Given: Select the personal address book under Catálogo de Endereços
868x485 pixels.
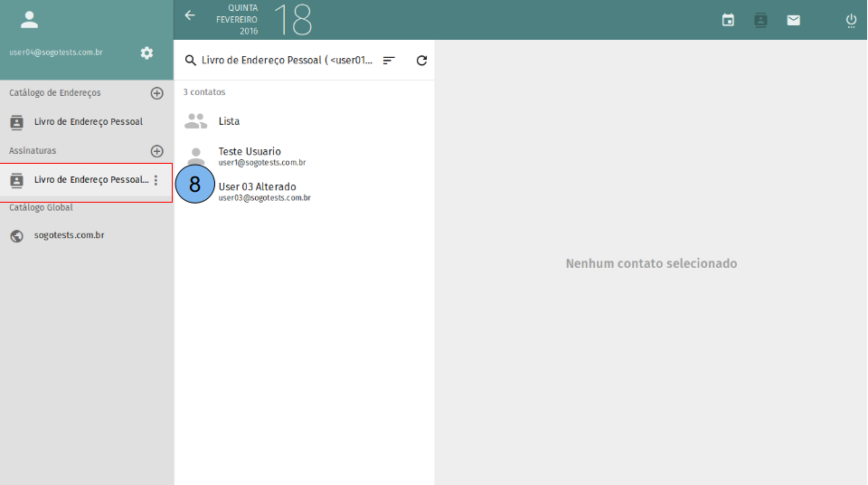Looking at the screenshot, I should [88, 121].
